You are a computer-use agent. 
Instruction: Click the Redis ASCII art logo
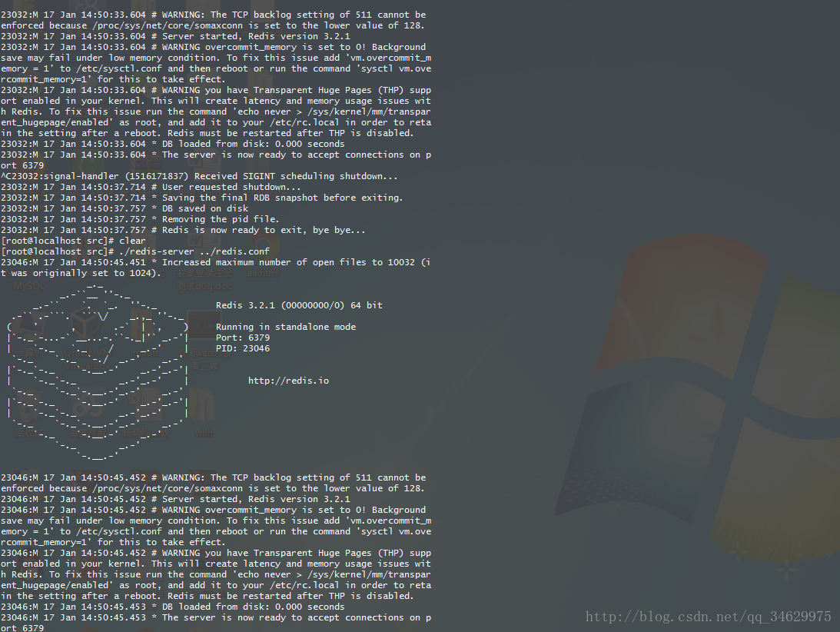tap(98, 373)
